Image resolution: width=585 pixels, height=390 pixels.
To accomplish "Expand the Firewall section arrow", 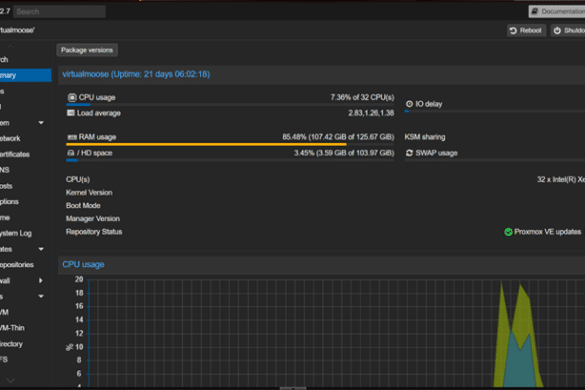I will 41,281.
